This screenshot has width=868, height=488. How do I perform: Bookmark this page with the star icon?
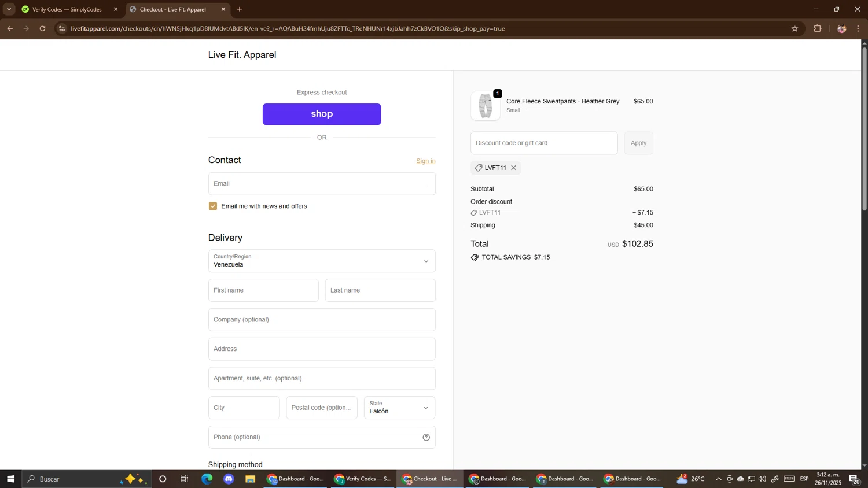[x=795, y=28]
